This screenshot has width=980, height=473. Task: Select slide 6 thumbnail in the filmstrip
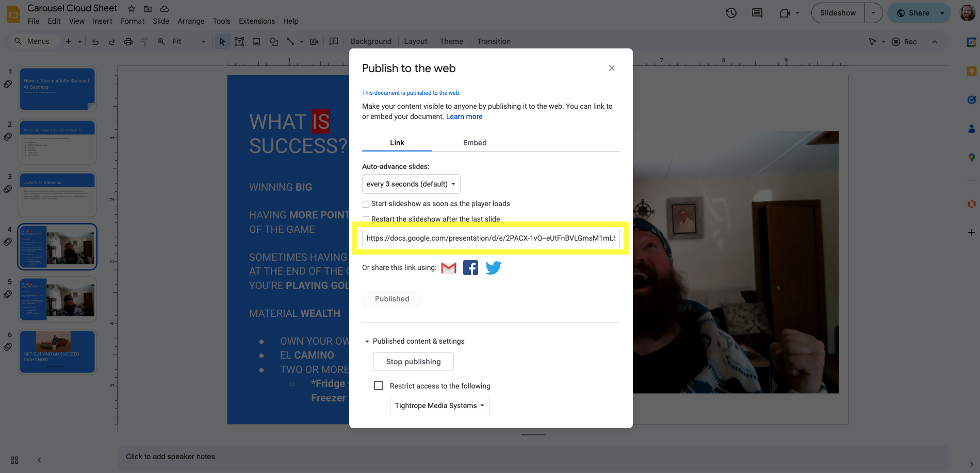[57, 352]
